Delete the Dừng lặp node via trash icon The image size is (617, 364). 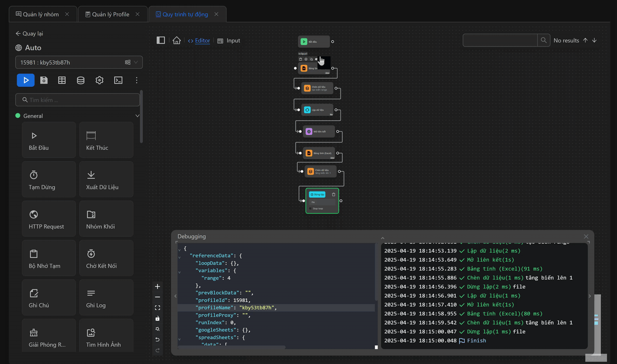[x=334, y=195]
